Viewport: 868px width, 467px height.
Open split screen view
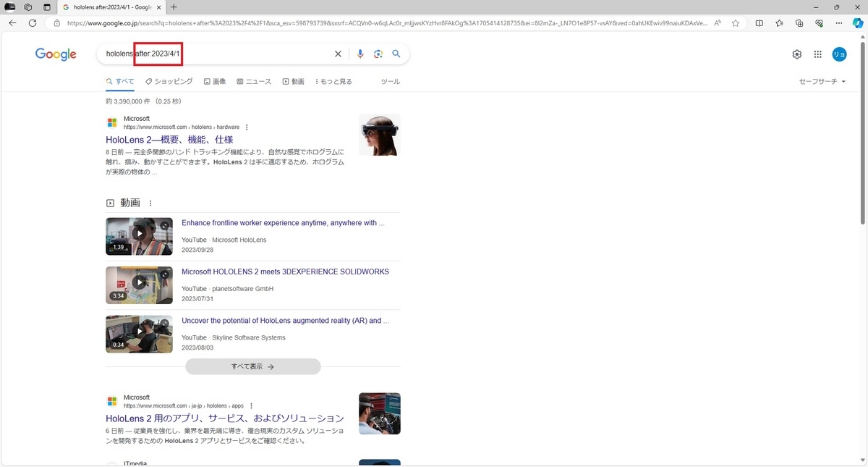click(x=759, y=23)
